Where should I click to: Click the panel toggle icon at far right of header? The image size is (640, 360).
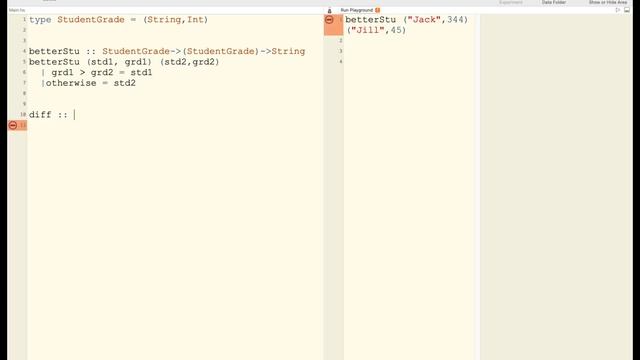(x=627, y=10)
